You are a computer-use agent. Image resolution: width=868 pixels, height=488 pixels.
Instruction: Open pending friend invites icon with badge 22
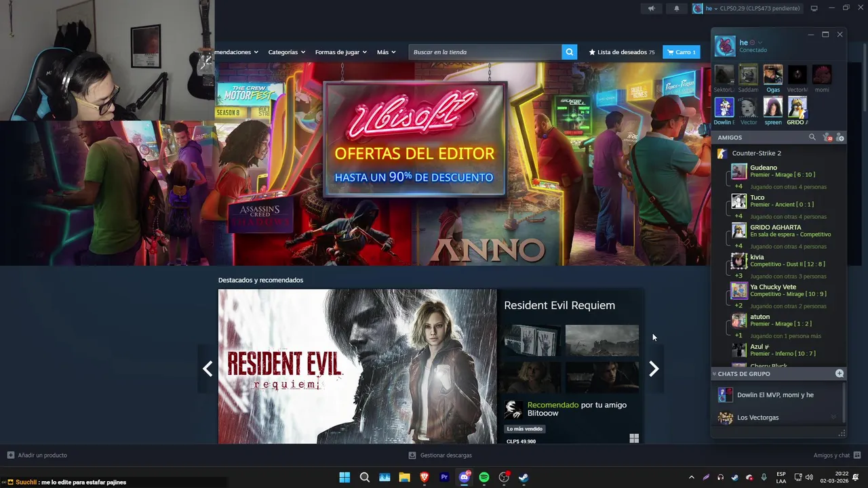827,138
